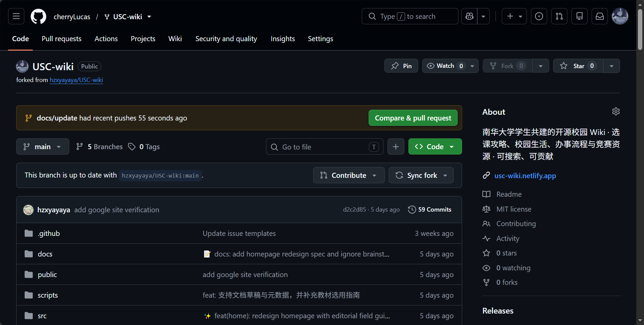Star the USC-wiki repository

pos(578,66)
